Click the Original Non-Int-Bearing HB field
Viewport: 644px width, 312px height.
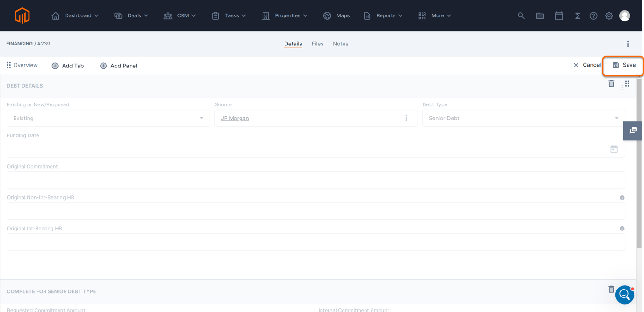316,211
